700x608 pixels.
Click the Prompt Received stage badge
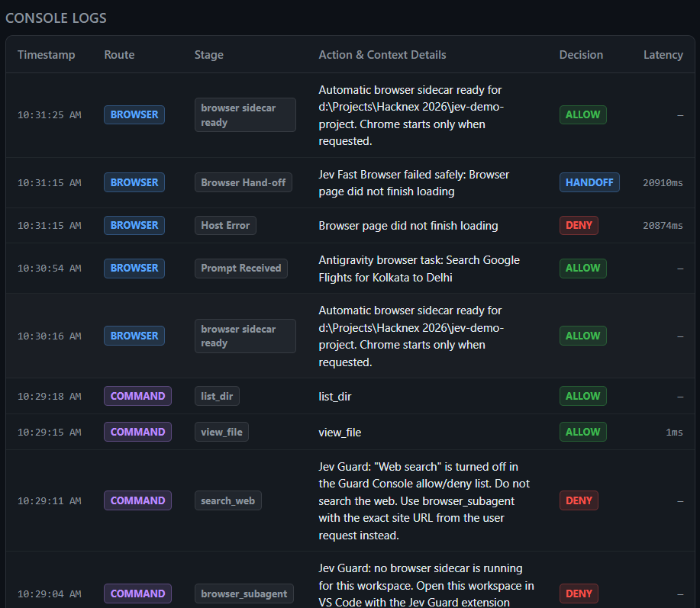241,268
